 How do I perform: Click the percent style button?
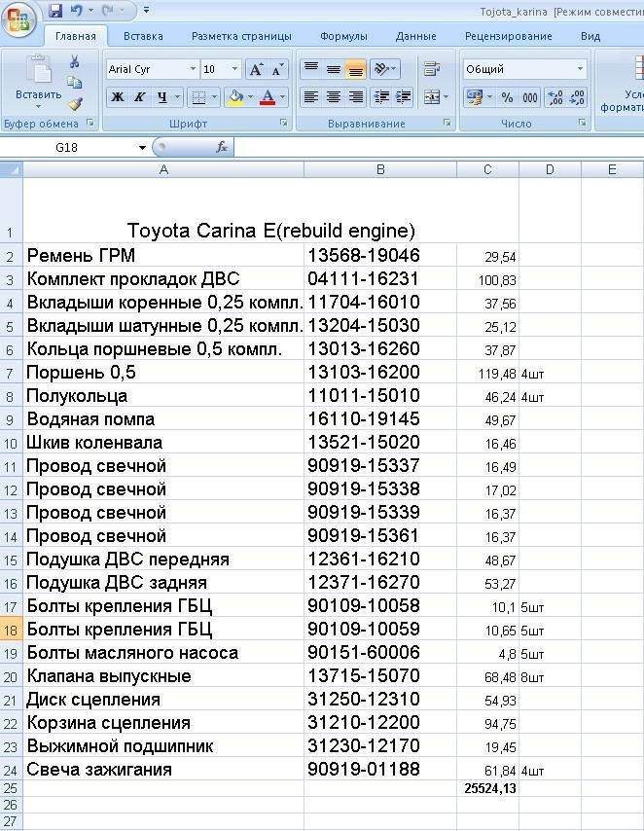(507, 97)
